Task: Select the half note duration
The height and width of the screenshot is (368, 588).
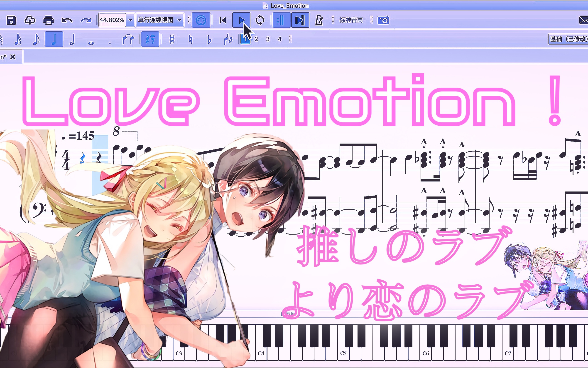Action: pyautogui.click(x=72, y=39)
